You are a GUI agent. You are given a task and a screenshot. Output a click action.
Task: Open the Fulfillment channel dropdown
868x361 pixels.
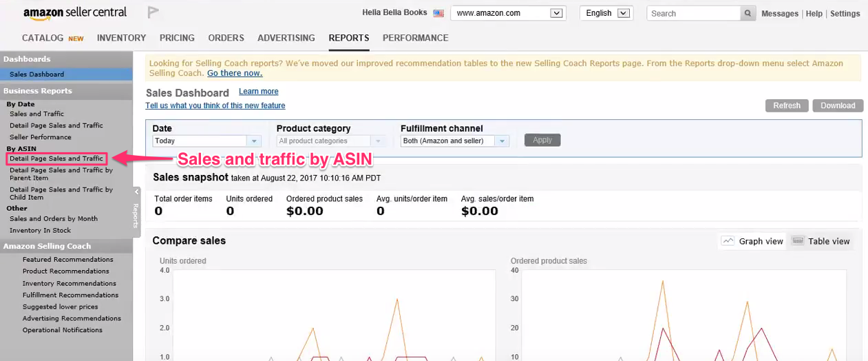454,141
